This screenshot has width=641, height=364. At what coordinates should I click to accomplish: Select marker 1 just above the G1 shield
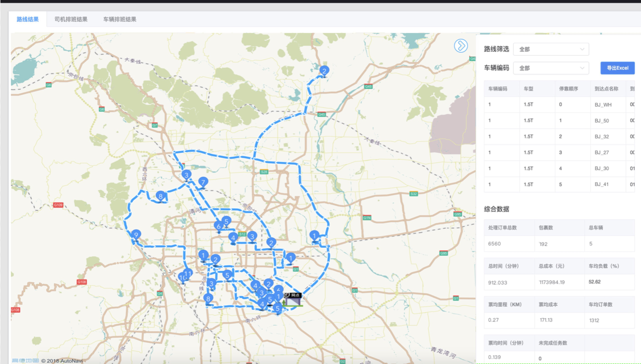(x=290, y=258)
